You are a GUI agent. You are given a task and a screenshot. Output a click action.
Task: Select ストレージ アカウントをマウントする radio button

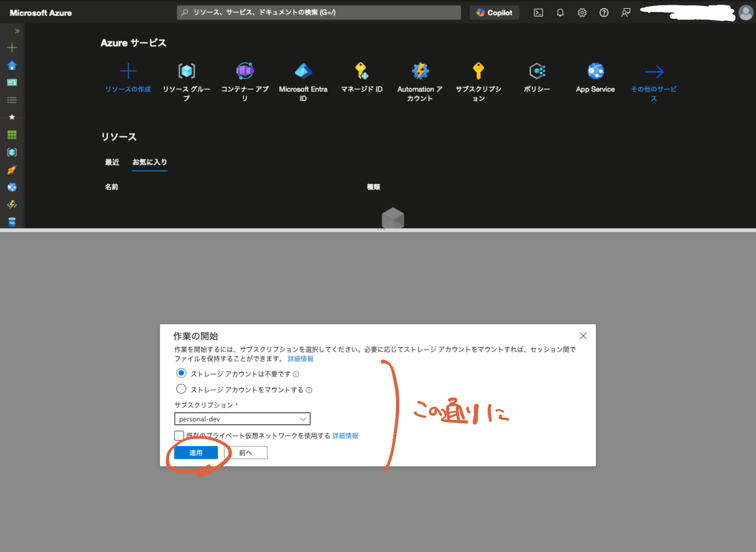[x=181, y=389]
